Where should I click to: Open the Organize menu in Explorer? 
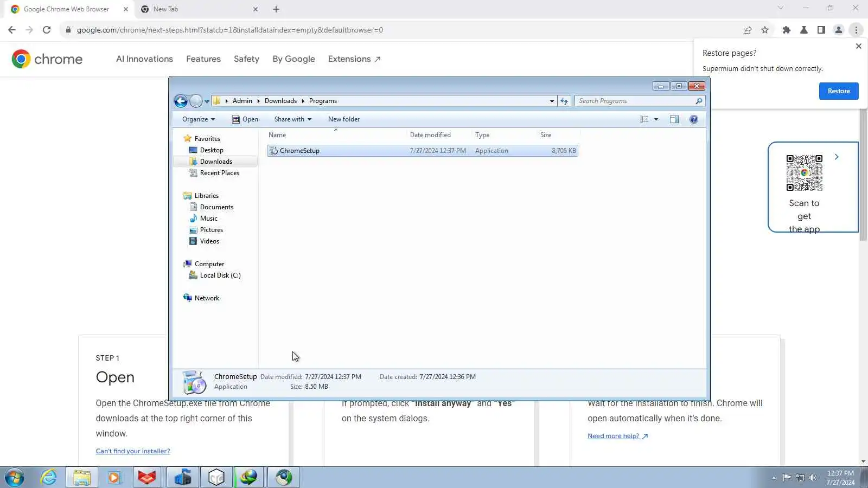pyautogui.click(x=199, y=119)
